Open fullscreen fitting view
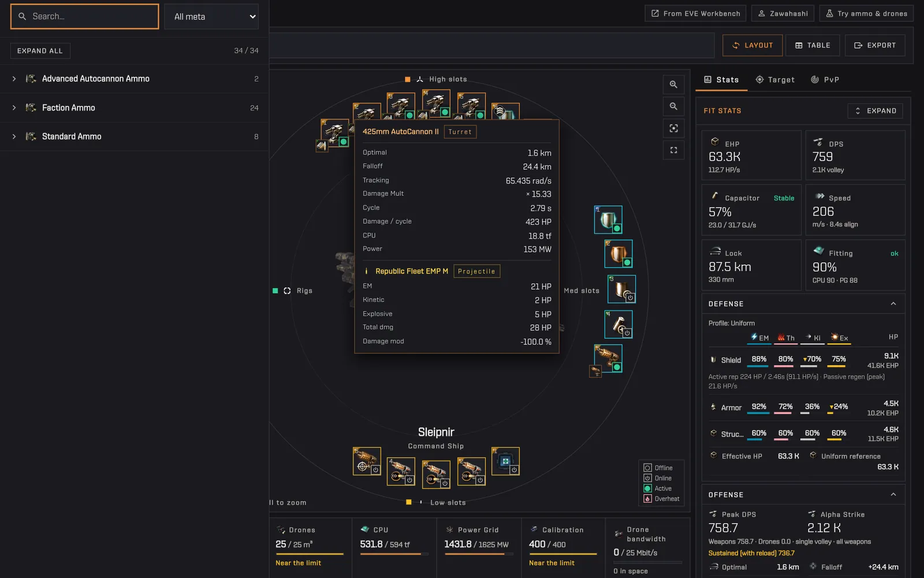Image resolution: width=924 pixels, height=578 pixels. click(673, 150)
